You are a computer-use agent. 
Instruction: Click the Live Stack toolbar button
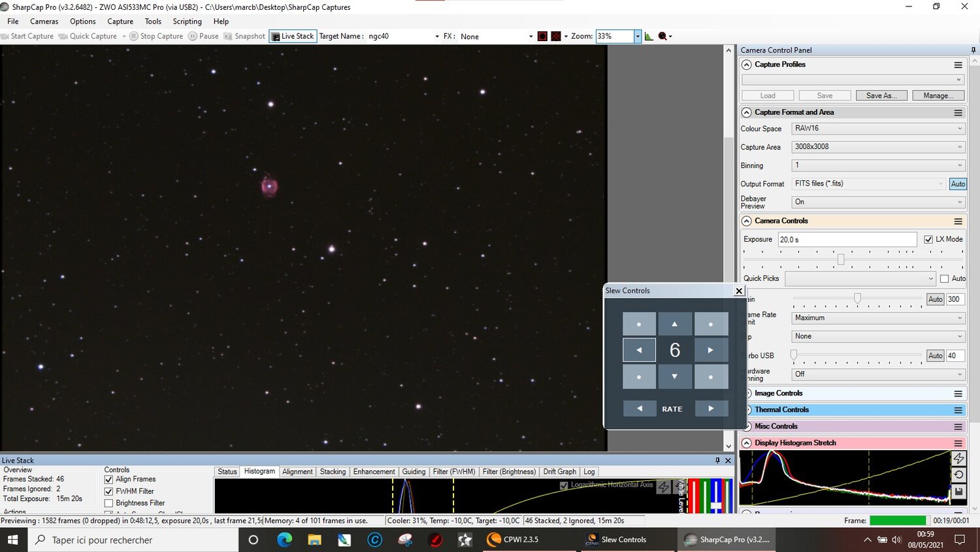tap(293, 37)
